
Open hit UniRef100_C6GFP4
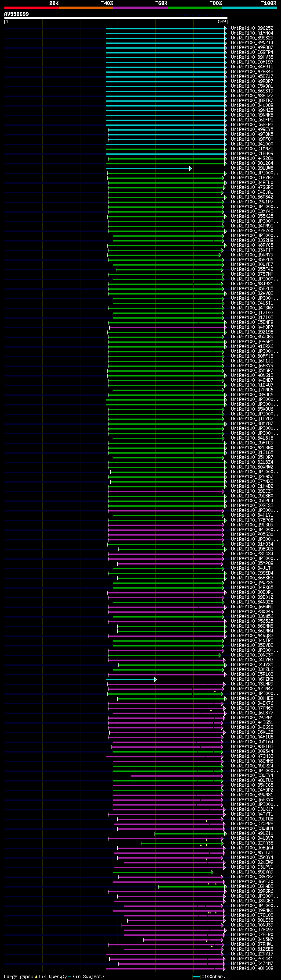tap(252, 53)
